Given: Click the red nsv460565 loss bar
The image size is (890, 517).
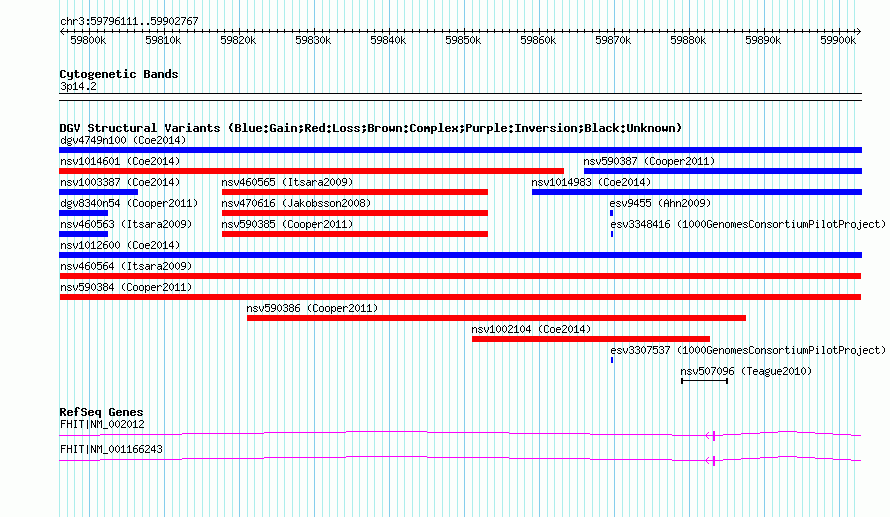Looking at the screenshot, I should click(x=355, y=192).
